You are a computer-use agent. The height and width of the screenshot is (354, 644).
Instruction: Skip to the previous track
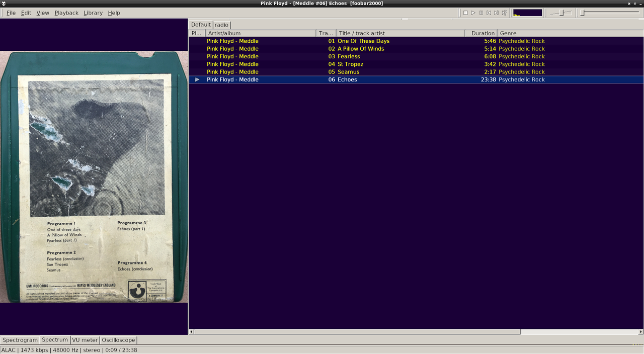coord(489,13)
